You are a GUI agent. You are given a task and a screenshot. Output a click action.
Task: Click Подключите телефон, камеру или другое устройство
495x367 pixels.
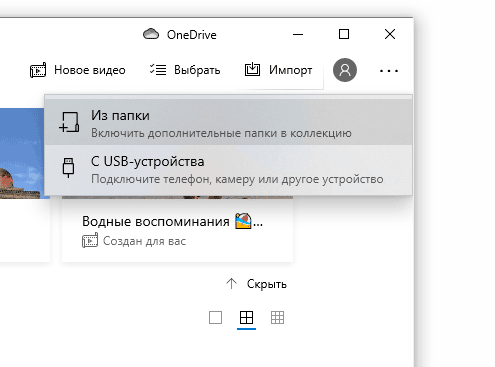237,179
